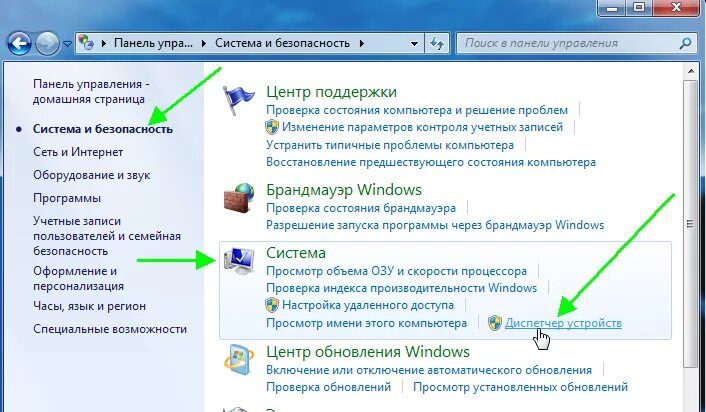Click the vertical scrollbar thumb
Screen dimensions: 706x412
[691, 224]
